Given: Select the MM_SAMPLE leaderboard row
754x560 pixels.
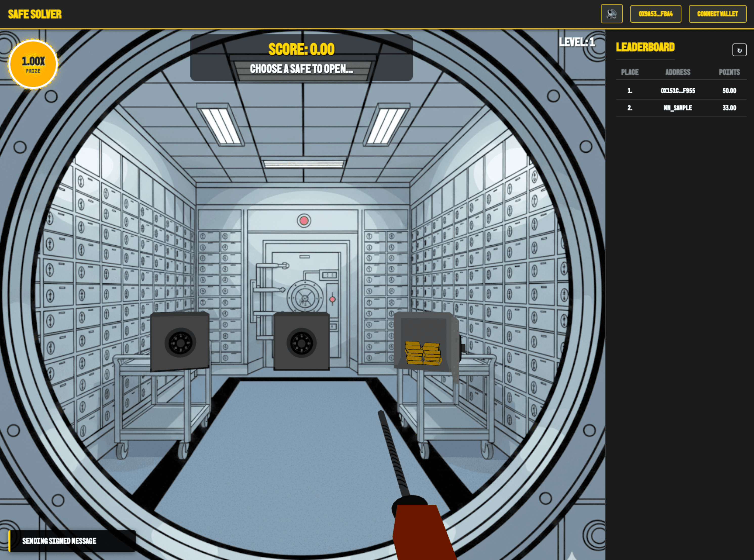Looking at the screenshot, I should (678, 108).
